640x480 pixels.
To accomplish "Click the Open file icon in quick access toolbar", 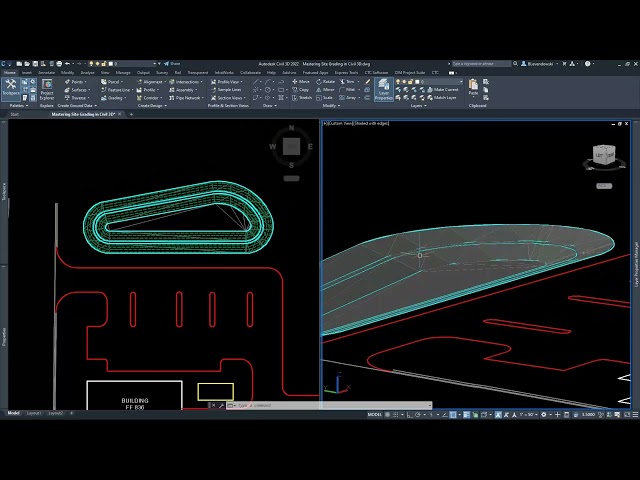I will coord(27,64).
